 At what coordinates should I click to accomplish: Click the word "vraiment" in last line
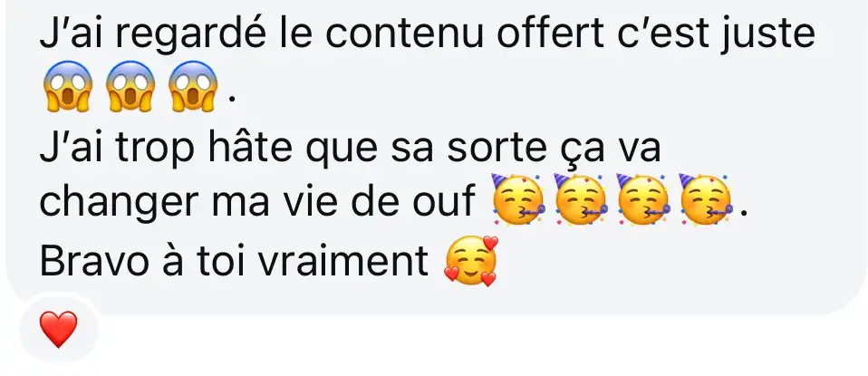point(343,261)
